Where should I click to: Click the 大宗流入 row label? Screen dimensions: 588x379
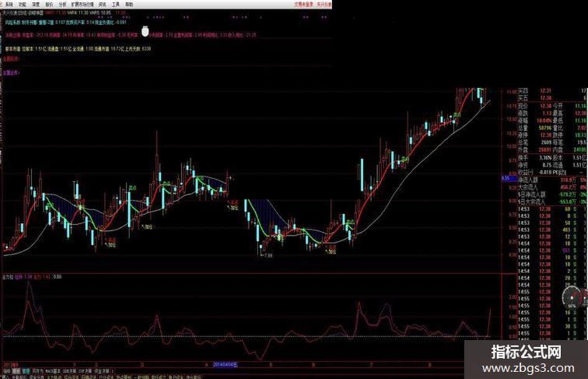pyautogui.click(x=528, y=187)
